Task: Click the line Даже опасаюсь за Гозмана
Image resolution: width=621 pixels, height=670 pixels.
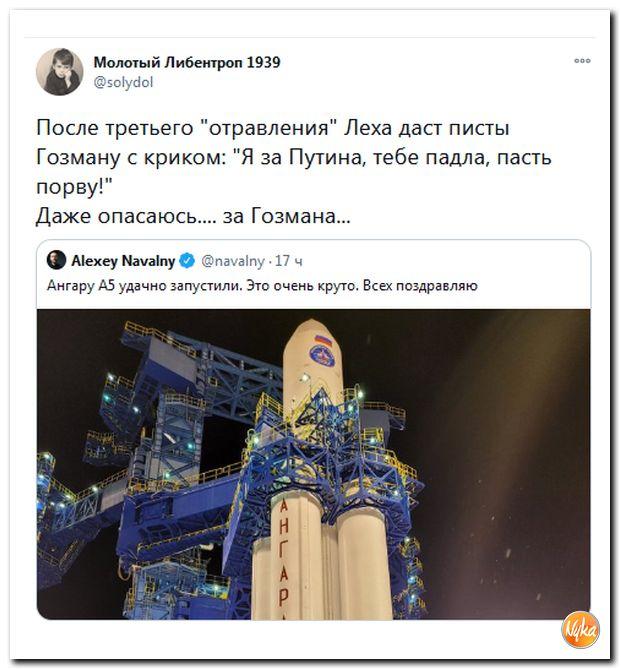Action: point(193,216)
